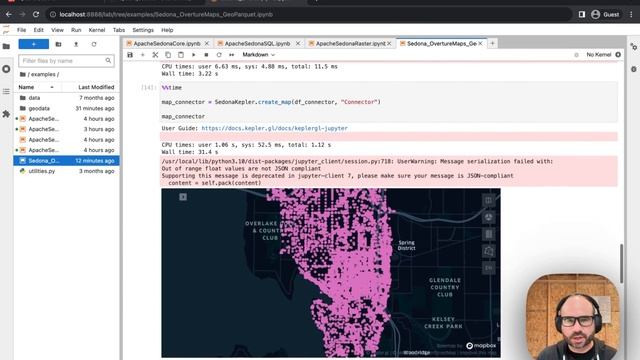
Task: Open the Markdown cell type dropdown
Action: [258, 55]
